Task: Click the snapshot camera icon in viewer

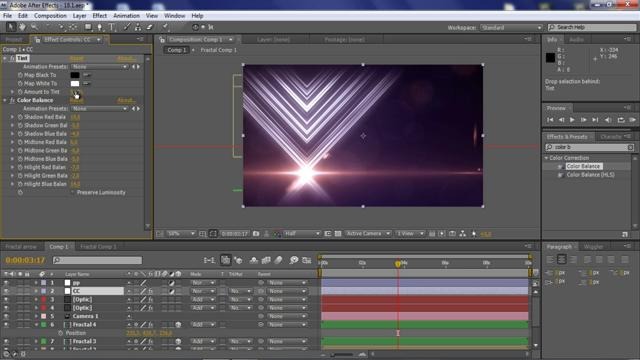Action: [256, 234]
